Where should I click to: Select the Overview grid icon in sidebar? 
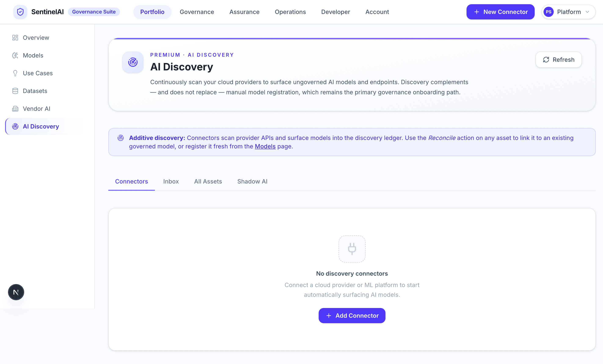pos(15,37)
